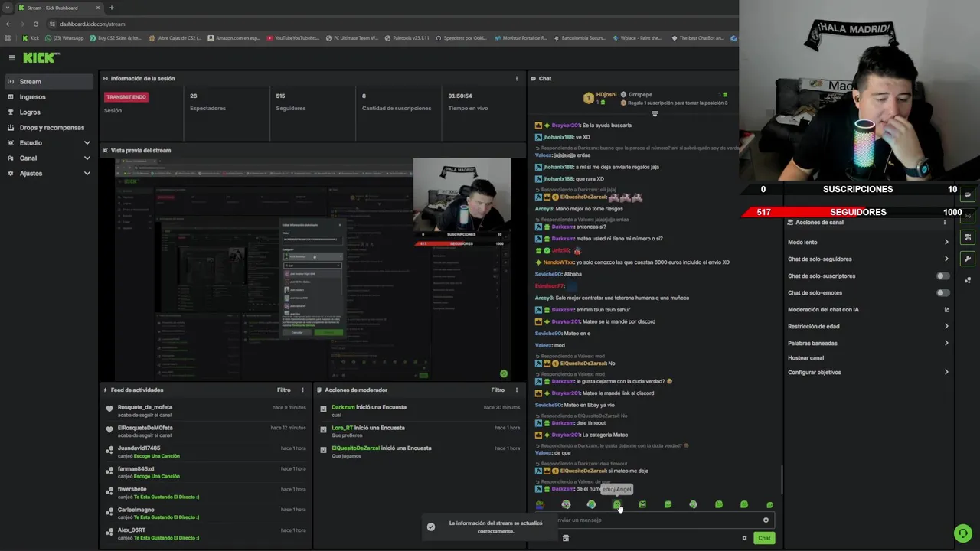
Task: Click the link icon below chat bubble in rail
Action: click(968, 216)
